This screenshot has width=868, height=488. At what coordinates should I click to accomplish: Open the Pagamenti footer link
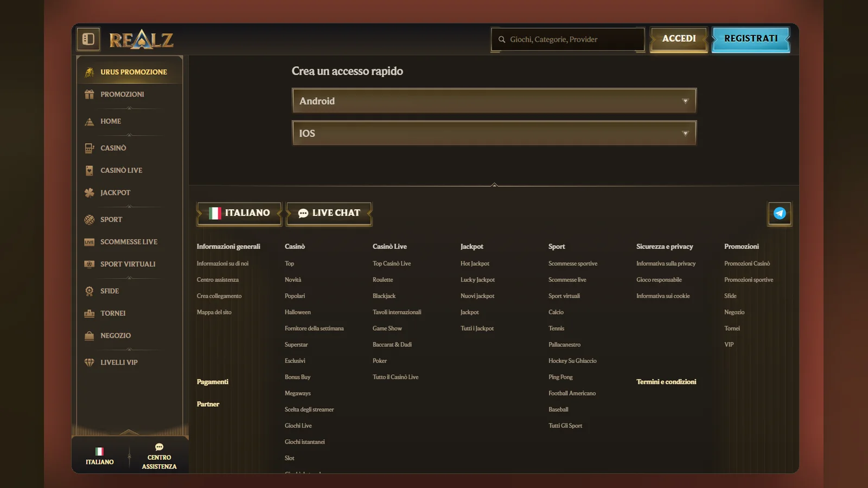click(x=213, y=382)
